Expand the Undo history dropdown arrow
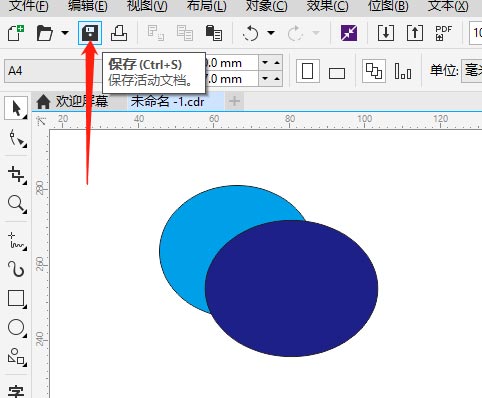Viewport: 482px width, 398px height. pyautogui.click(x=271, y=33)
